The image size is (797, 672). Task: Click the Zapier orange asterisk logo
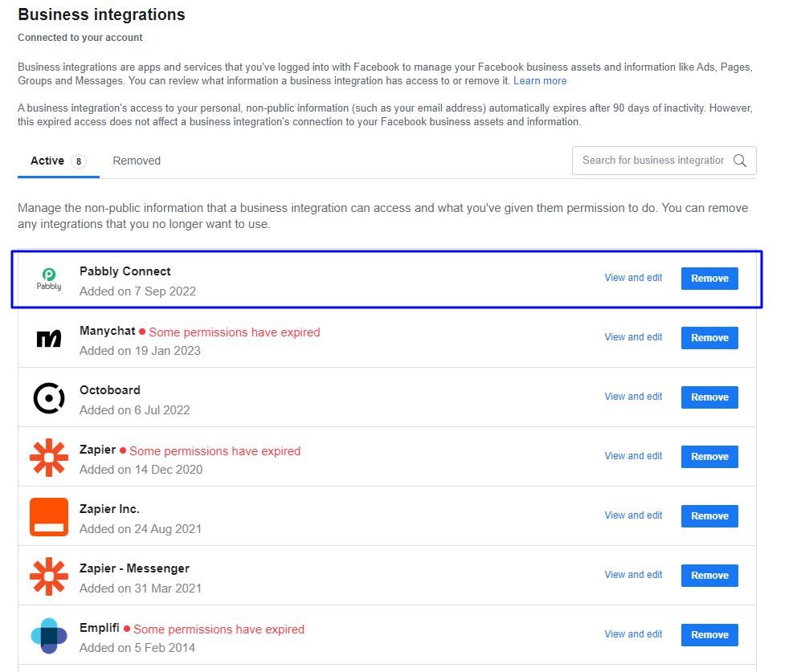click(49, 457)
